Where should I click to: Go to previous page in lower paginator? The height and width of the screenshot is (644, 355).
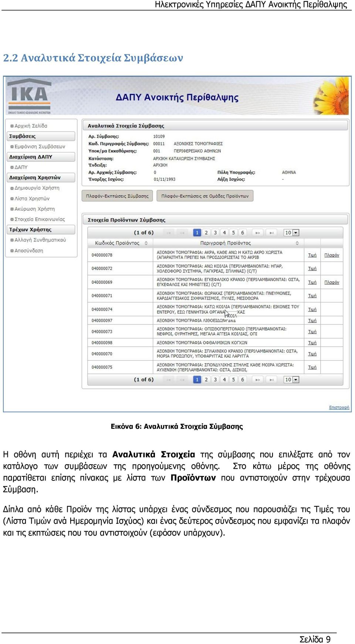pos(182,380)
